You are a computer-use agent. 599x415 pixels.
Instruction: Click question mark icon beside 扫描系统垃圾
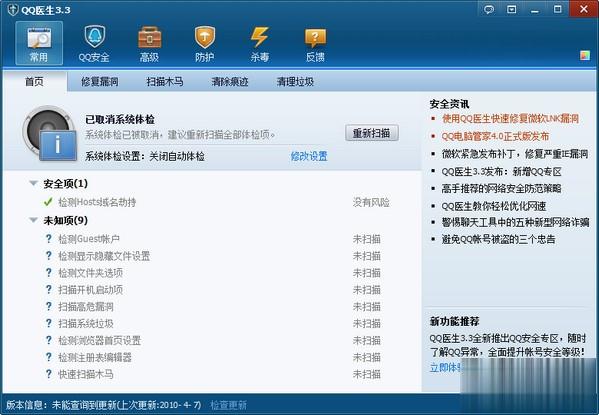pyautogui.click(x=49, y=323)
